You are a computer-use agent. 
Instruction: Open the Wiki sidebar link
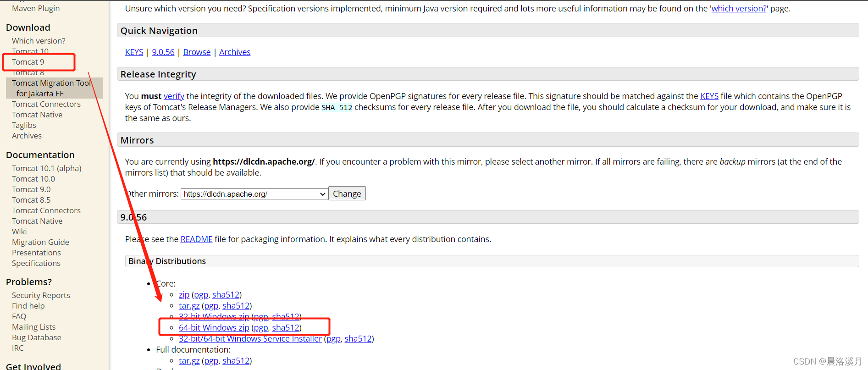click(19, 232)
